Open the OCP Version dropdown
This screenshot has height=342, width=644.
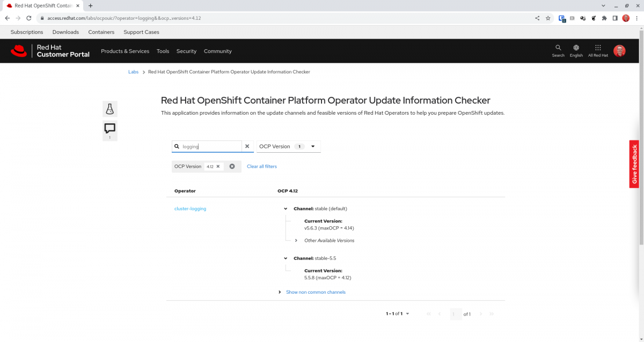288,146
